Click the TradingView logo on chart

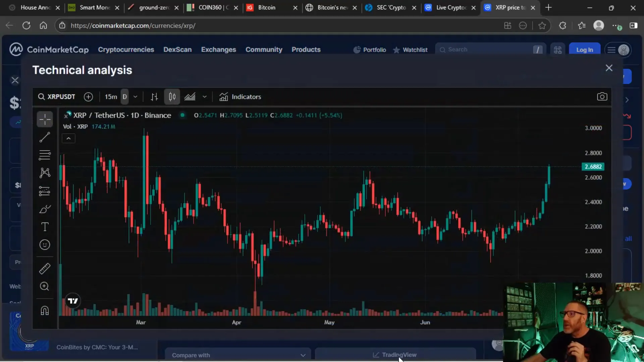(73, 301)
